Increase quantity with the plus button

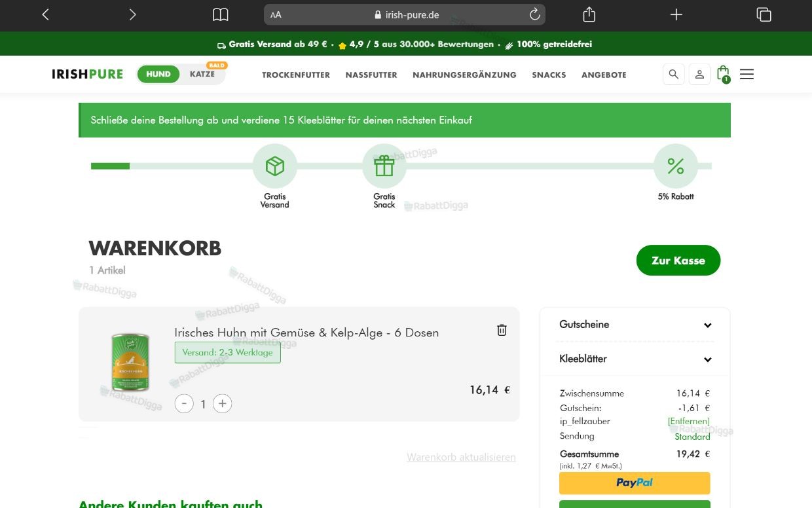click(x=223, y=404)
